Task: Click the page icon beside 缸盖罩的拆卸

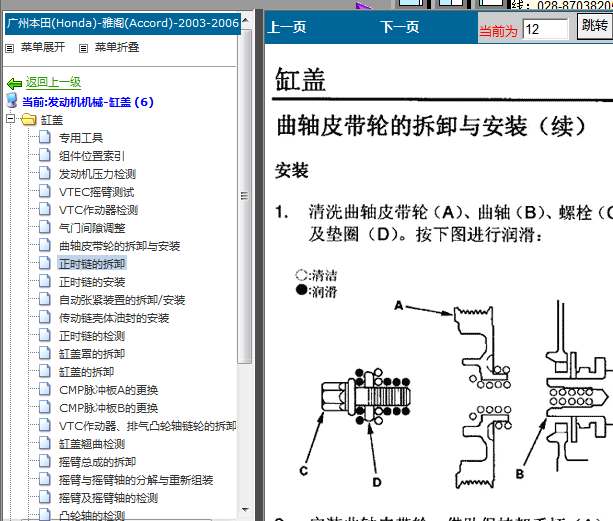Action: point(45,353)
